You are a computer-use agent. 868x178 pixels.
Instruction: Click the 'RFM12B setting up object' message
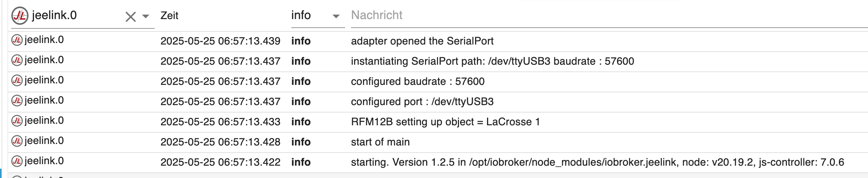pyautogui.click(x=445, y=122)
